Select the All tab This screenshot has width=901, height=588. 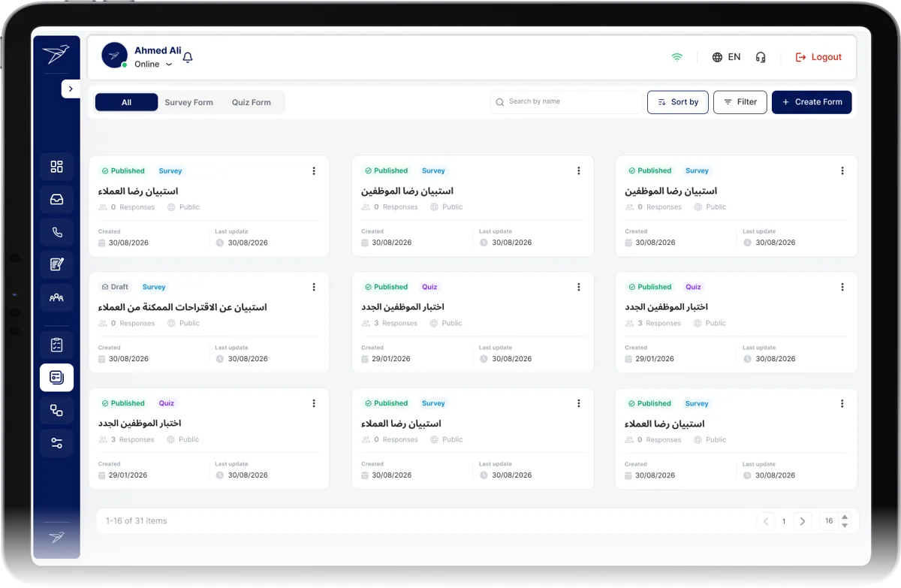(126, 102)
